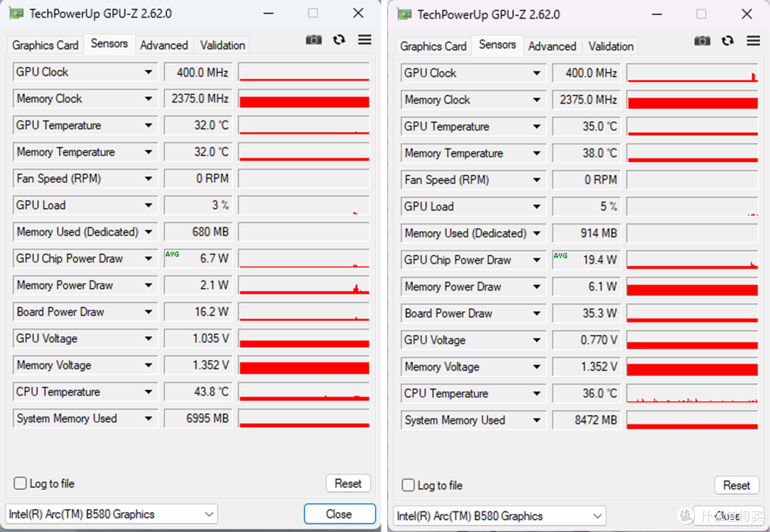
Task: Click the screenshot camera icon in left window
Action: (x=314, y=40)
